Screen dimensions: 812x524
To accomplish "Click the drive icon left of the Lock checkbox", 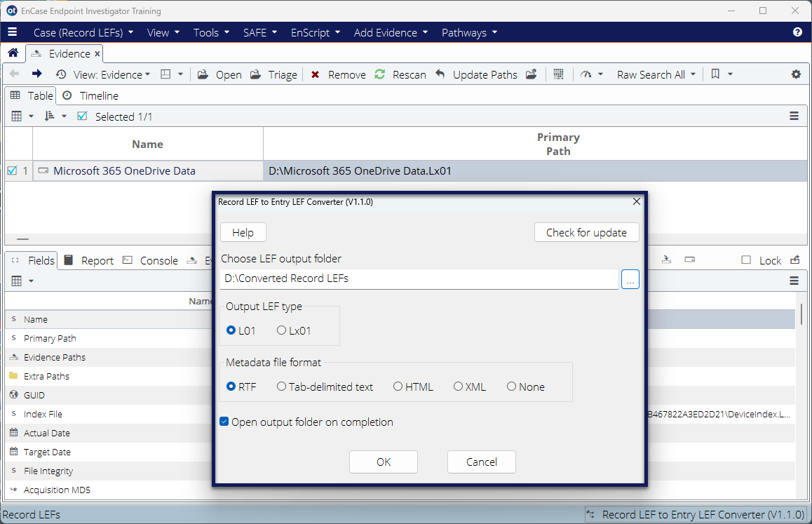I will tap(689, 260).
